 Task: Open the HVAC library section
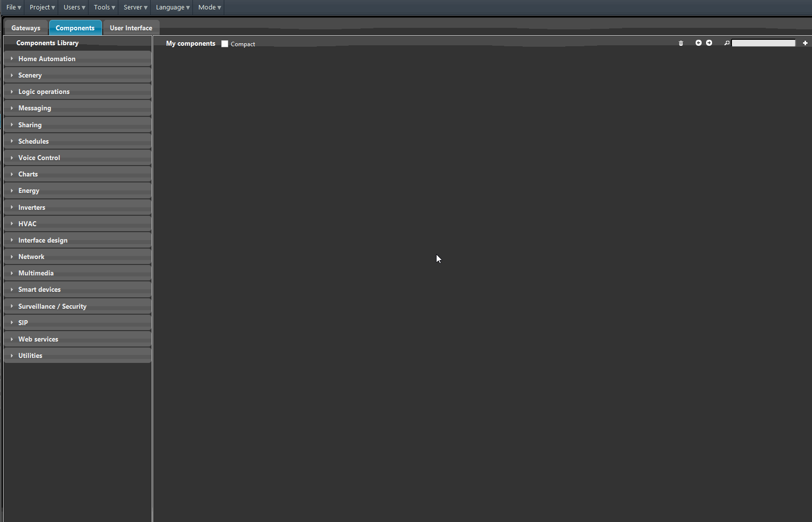pyautogui.click(x=78, y=224)
